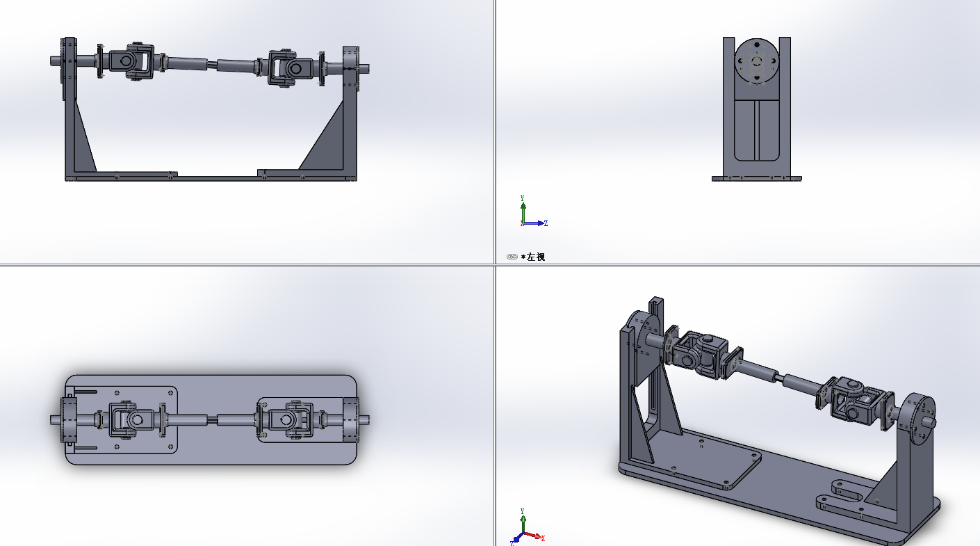980x546 pixels.
Task: Select the right universal joint in the front view
Action: click(x=291, y=67)
